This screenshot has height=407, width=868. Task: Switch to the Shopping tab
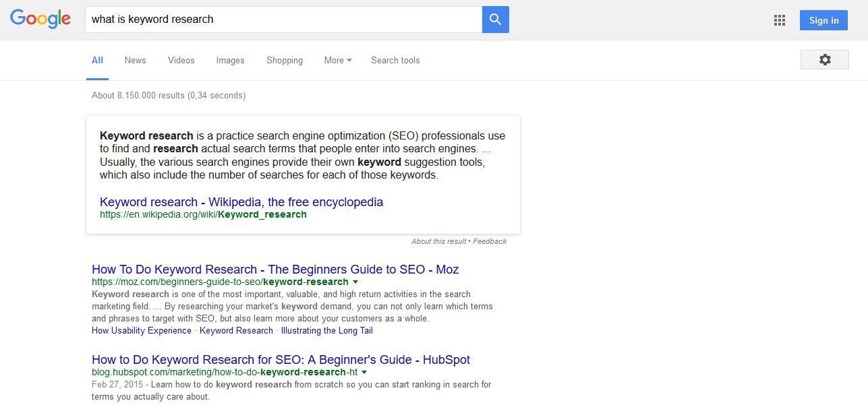(285, 60)
